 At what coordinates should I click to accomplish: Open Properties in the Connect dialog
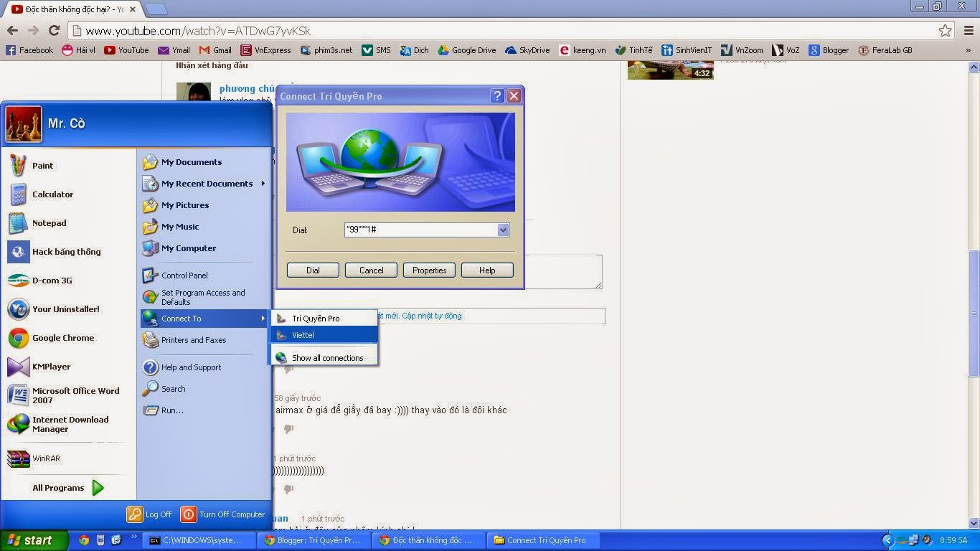click(x=429, y=270)
